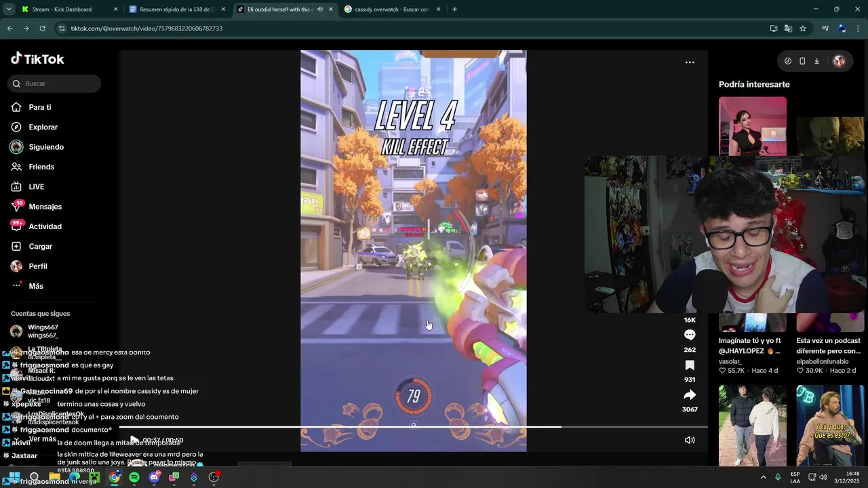Open video options three-dot menu

(690, 62)
